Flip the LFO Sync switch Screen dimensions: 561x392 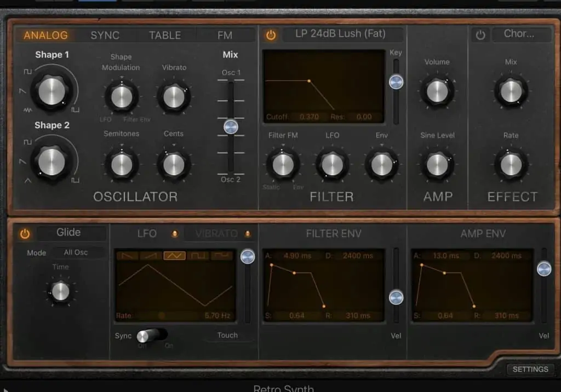(152, 336)
